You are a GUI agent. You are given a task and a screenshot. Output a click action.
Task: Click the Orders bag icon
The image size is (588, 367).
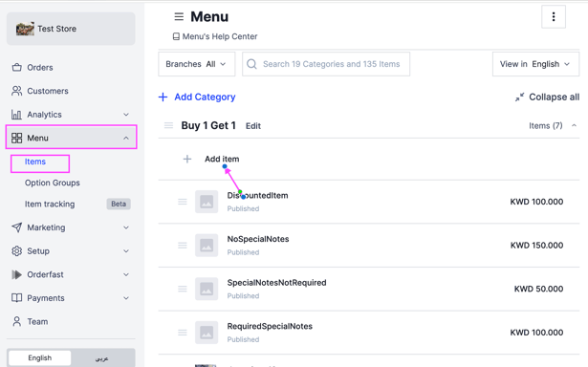[x=16, y=68]
